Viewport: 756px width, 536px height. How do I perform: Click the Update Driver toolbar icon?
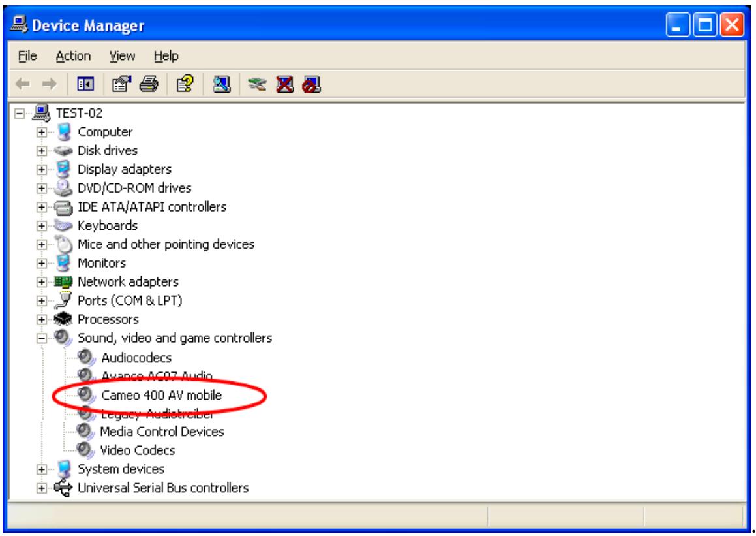pyautogui.click(x=258, y=84)
